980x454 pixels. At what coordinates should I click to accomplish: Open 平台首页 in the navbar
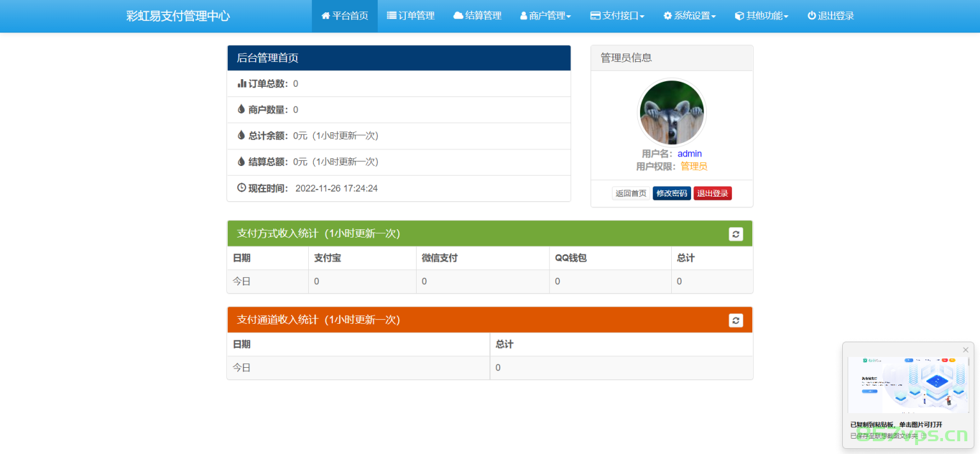345,16
